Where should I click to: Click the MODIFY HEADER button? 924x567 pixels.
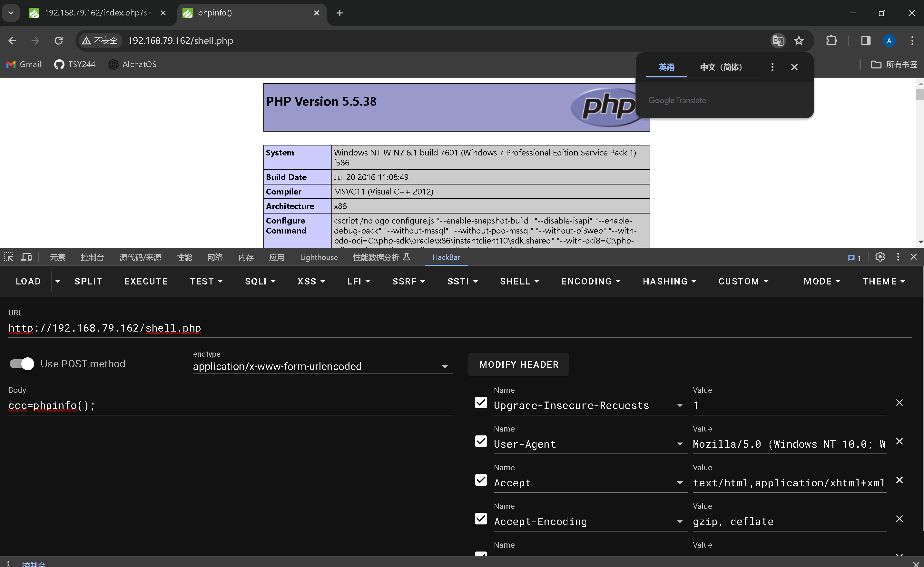(519, 364)
